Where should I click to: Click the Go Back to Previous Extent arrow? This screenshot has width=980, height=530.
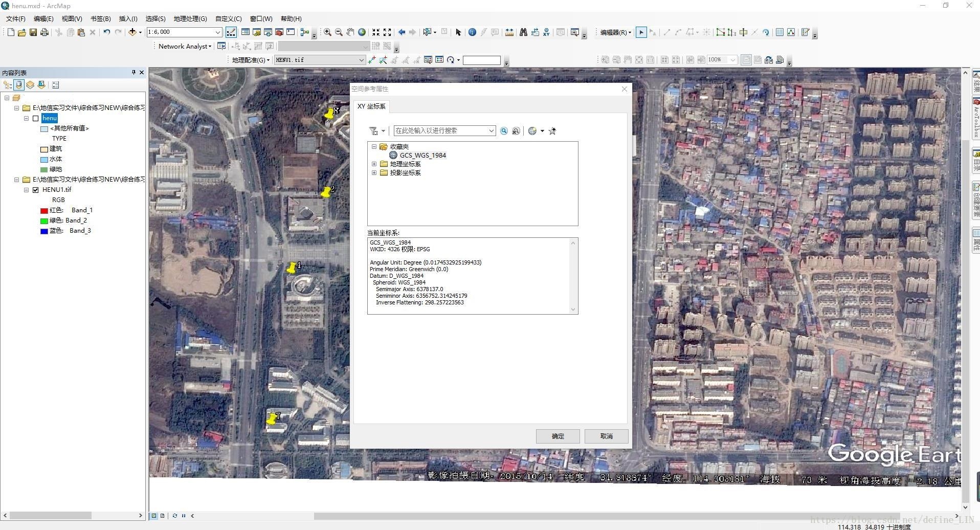coord(402,32)
